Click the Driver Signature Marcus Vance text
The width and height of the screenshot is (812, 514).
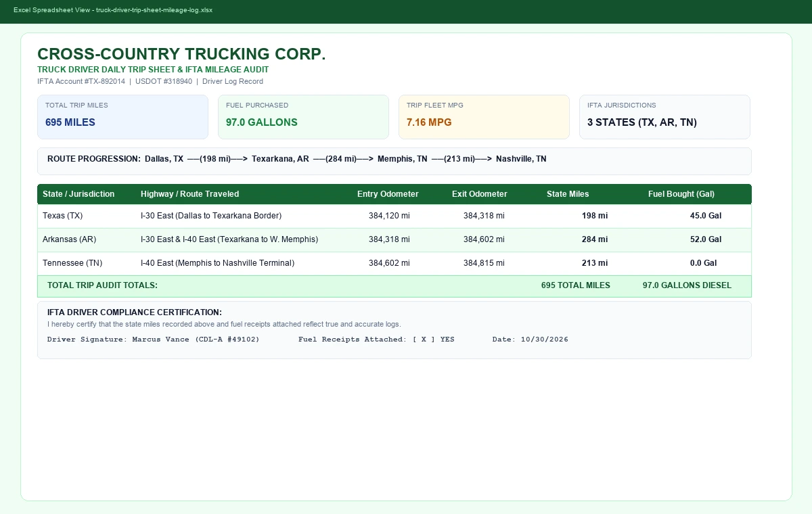pos(154,339)
